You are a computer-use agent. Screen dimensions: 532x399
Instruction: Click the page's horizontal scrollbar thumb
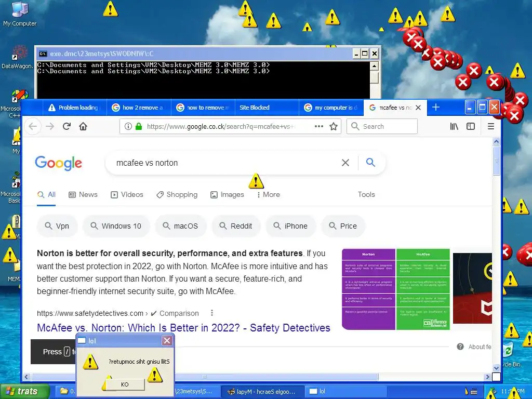[204, 377]
